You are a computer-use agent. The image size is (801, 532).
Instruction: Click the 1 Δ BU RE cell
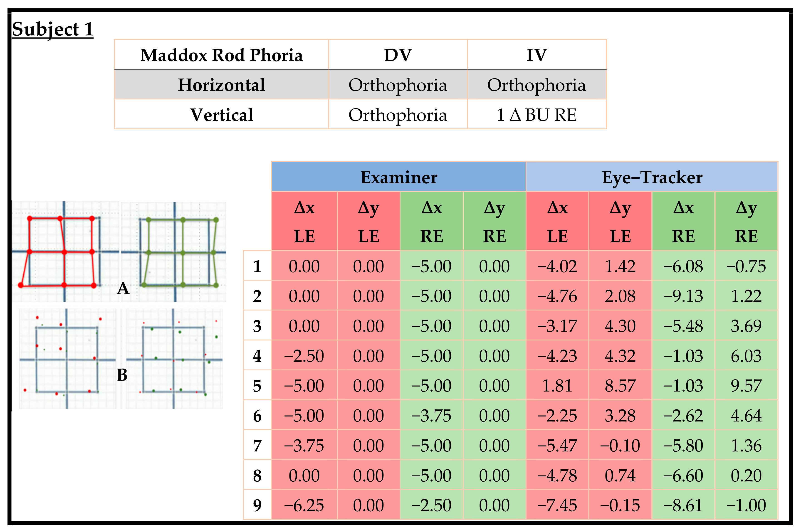coord(536,115)
